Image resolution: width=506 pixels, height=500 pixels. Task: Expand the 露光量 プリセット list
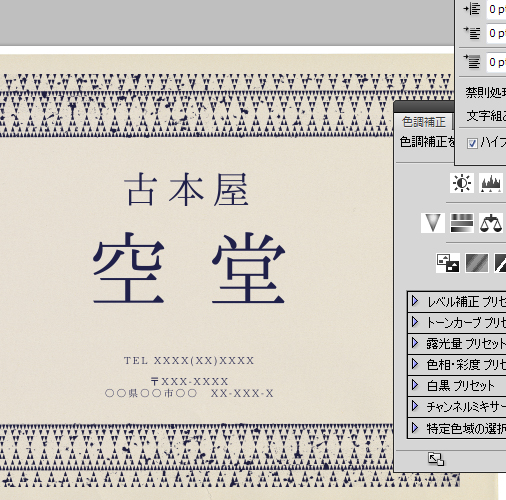pos(415,343)
